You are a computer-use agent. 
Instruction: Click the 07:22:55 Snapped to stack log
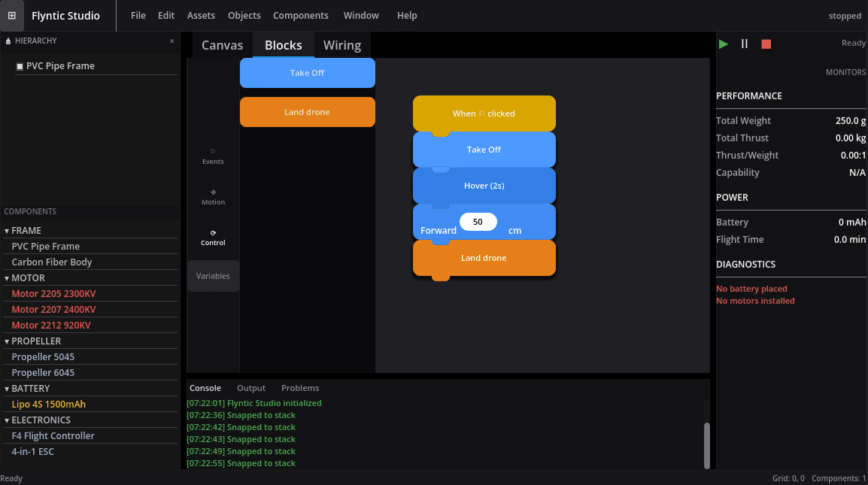241,463
